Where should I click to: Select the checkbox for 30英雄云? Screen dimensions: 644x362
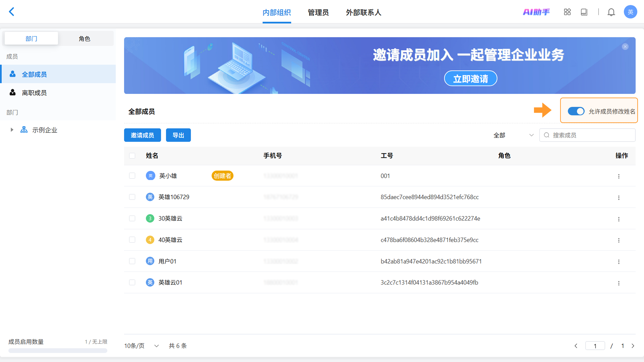[132, 218]
